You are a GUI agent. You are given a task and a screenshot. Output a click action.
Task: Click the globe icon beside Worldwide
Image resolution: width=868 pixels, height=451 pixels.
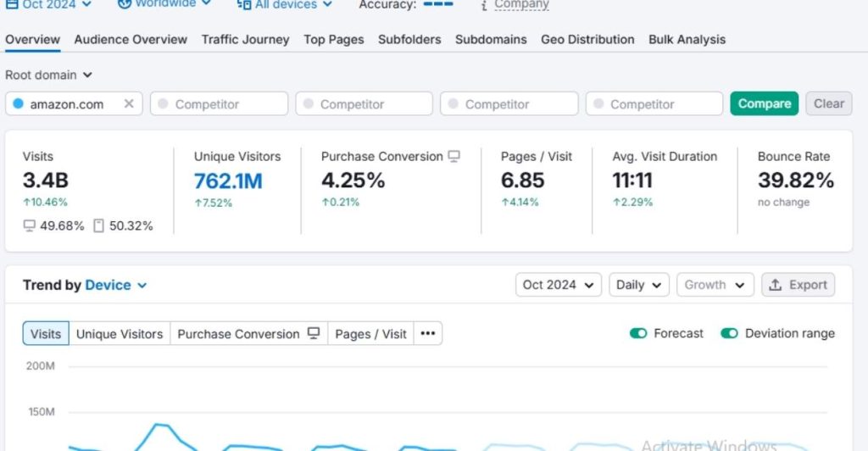click(x=124, y=4)
